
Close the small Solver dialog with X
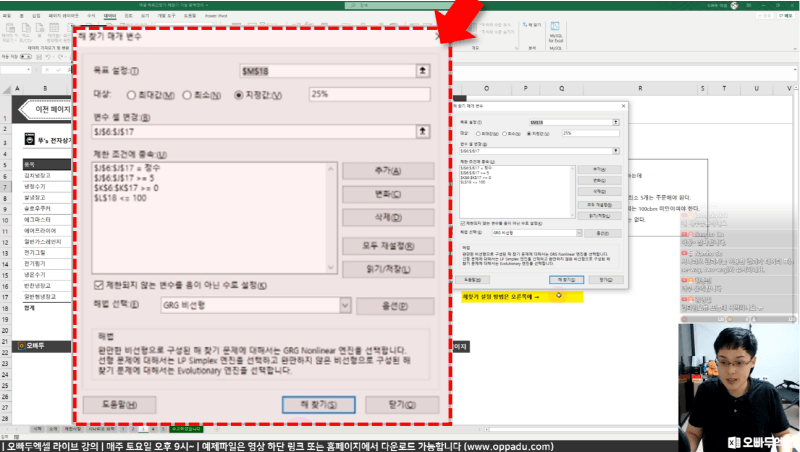[x=623, y=106]
